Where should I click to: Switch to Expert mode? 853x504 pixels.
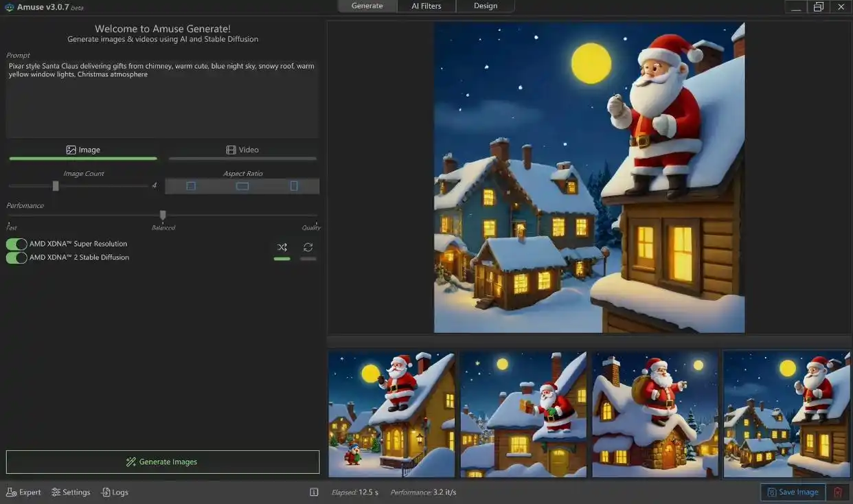(x=23, y=492)
